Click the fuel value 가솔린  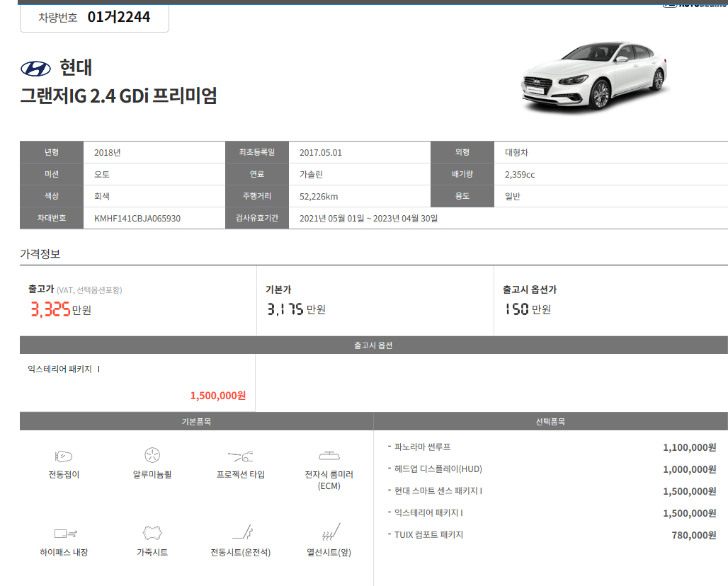[311, 174]
